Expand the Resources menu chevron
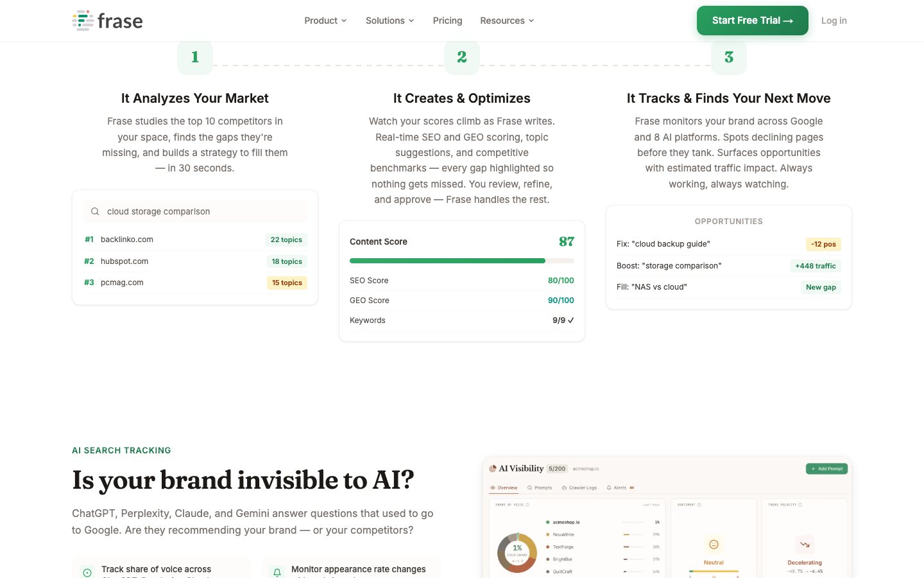The height and width of the screenshot is (578, 924). tap(531, 21)
